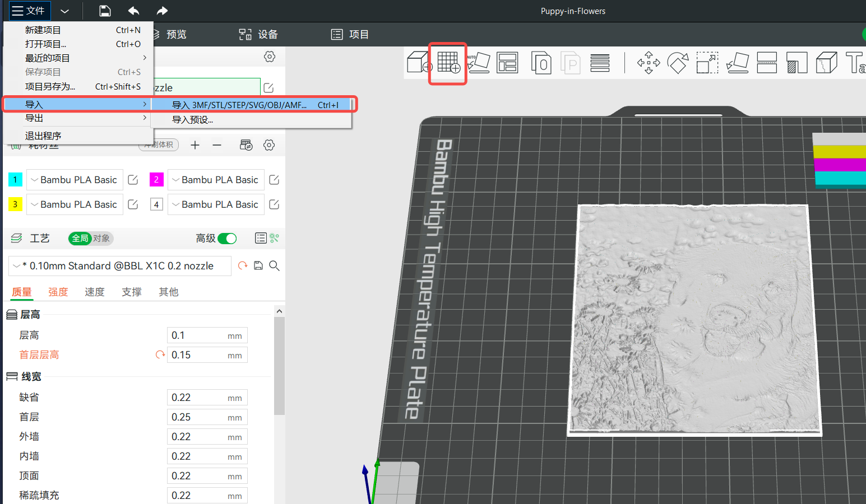
Task: Select the Move tool arrows icon
Action: coord(649,62)
